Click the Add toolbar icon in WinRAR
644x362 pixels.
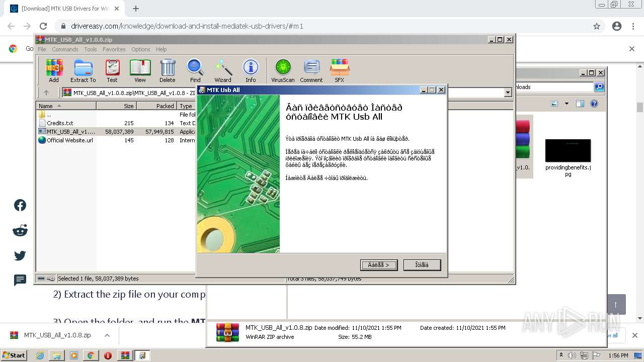pos(54,70)
